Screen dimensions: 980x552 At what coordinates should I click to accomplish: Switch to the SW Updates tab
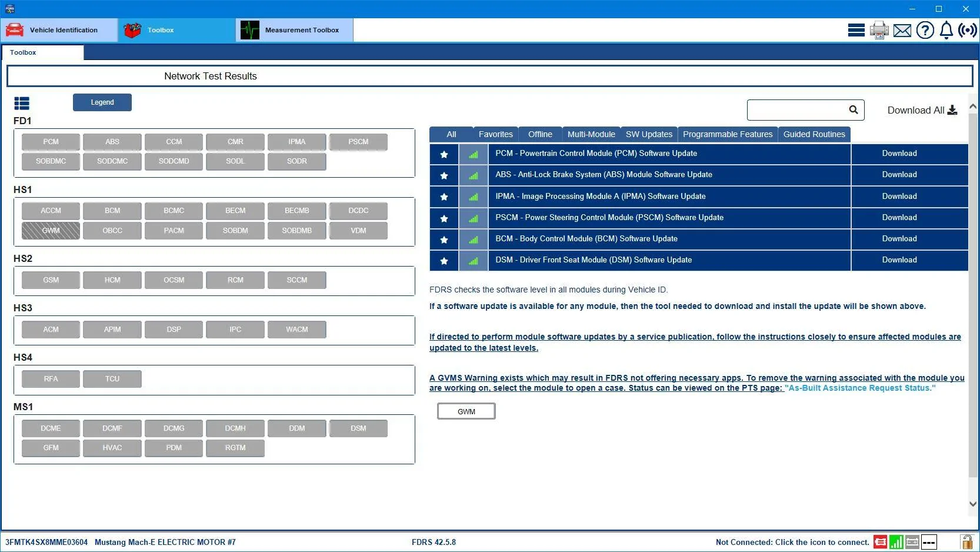649,134
